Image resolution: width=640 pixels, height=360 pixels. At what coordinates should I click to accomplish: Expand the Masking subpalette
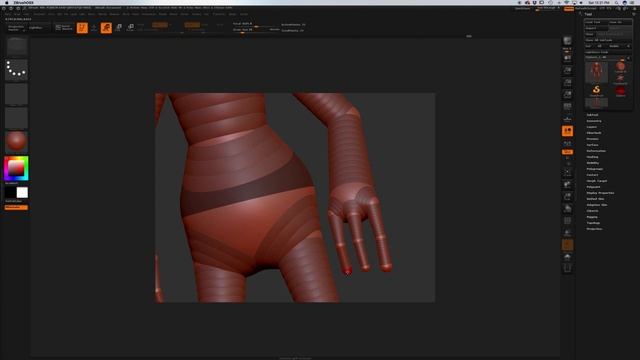592,157
